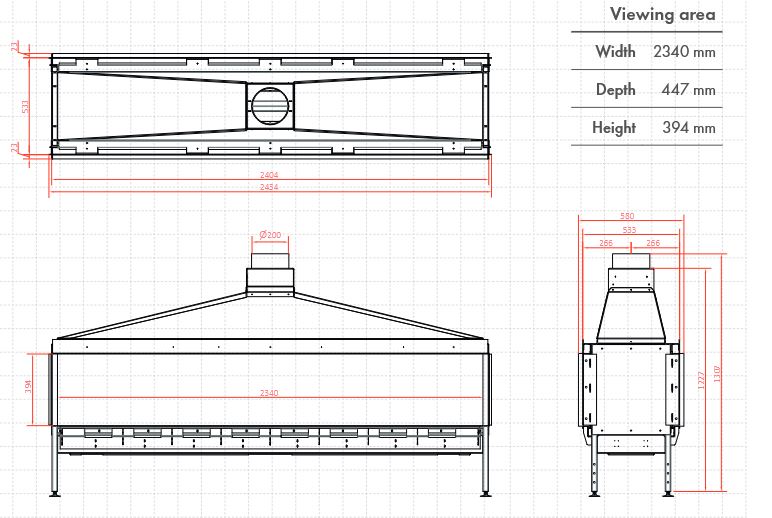Click the flue collar atop the front view
The width and height of the screenshot is (772, 518).
(x=270, y=275)
